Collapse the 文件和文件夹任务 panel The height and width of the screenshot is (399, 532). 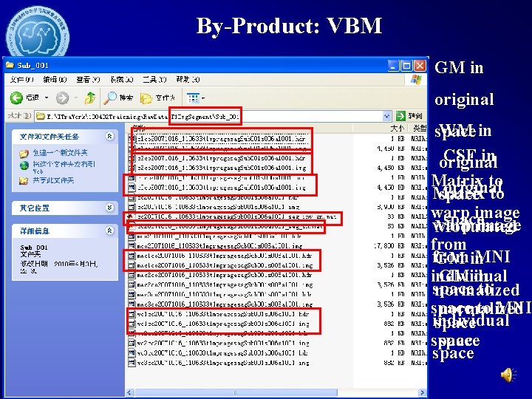(x=109, y=136)
